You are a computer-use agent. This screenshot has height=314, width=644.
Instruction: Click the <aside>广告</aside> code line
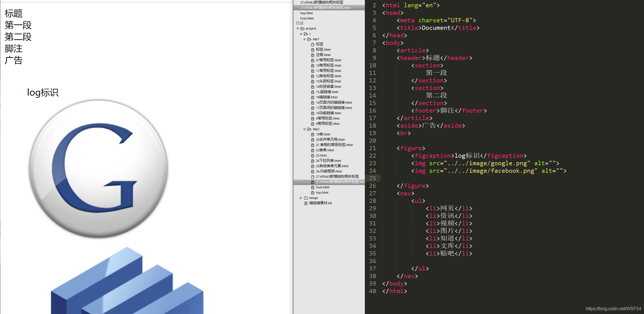coord(431,126)
